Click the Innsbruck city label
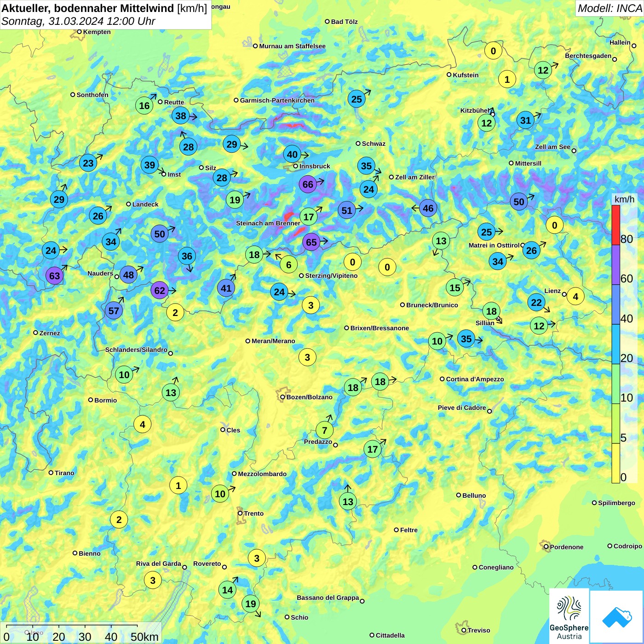The image size is (644, 644). (x=315, y=166)
